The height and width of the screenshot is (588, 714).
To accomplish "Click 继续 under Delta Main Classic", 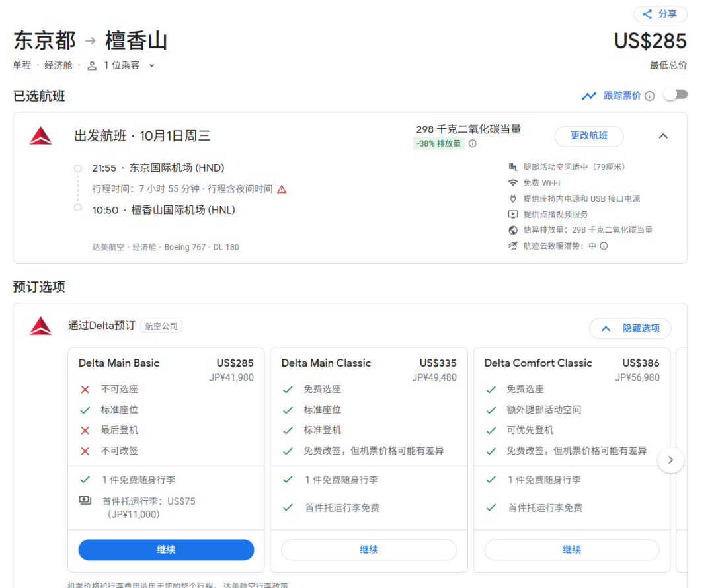I will click(x=369, y=550).
